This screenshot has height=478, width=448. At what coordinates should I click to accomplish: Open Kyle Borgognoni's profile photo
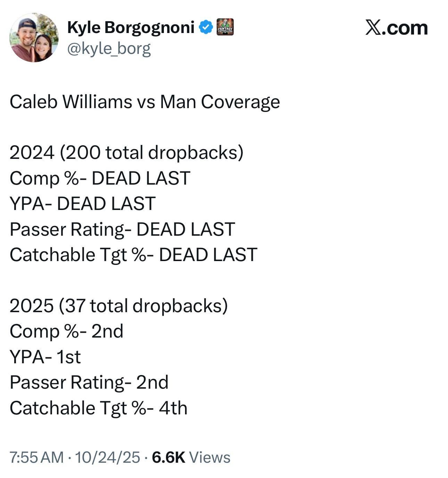coord(34,38)
